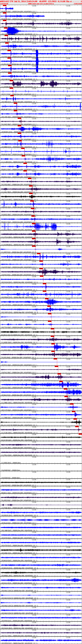Click the CC.VALT BHZ trace label
Screen dimensions: 82x644
pyautogui.click(x=19, y=192)
